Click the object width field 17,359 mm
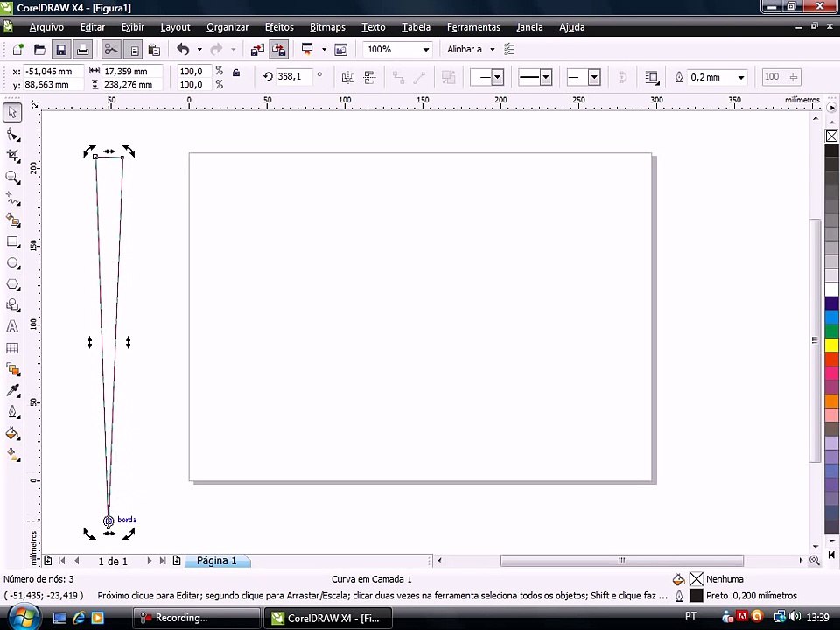The height and width of the screenshot is (630, 840). pos(132,71)
